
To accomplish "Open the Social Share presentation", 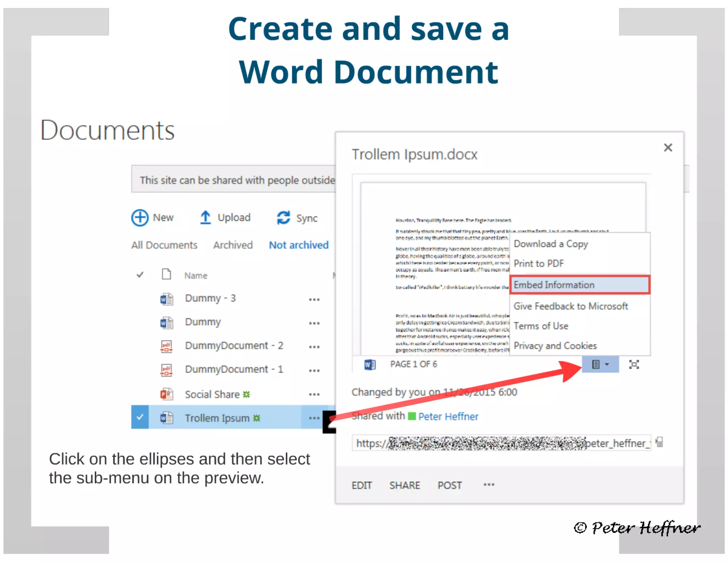I will (x=212, y=394).
